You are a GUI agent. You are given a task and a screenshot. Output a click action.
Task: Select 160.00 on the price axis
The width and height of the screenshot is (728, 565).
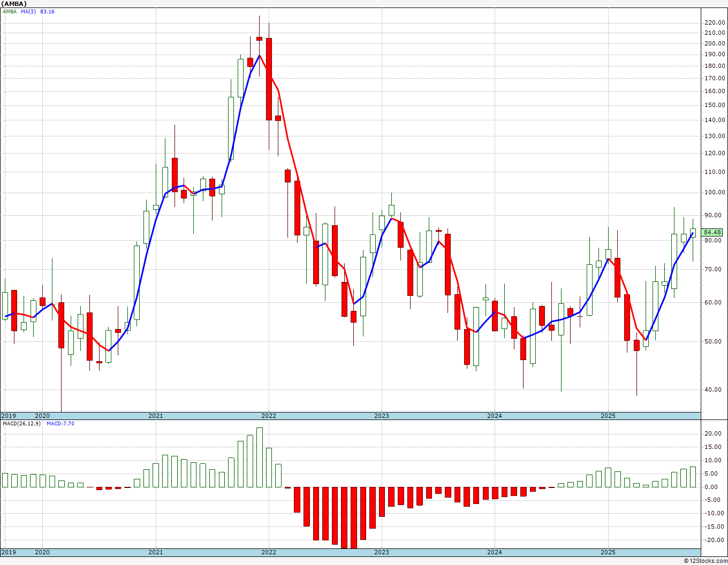tap(715, 91)
